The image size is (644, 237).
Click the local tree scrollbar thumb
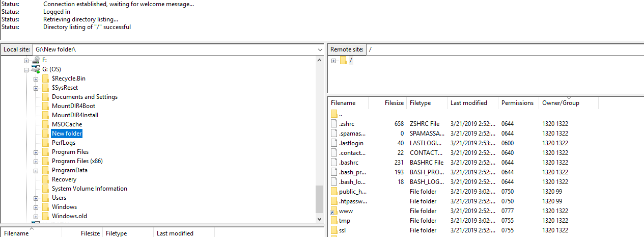click(x=320, y=199)
